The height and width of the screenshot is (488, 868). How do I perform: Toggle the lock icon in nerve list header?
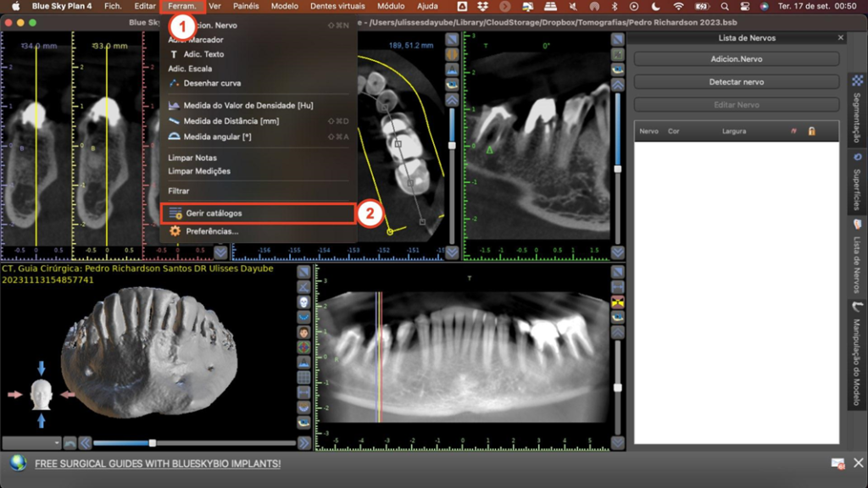pyautogui.click(x=811, y=131)
